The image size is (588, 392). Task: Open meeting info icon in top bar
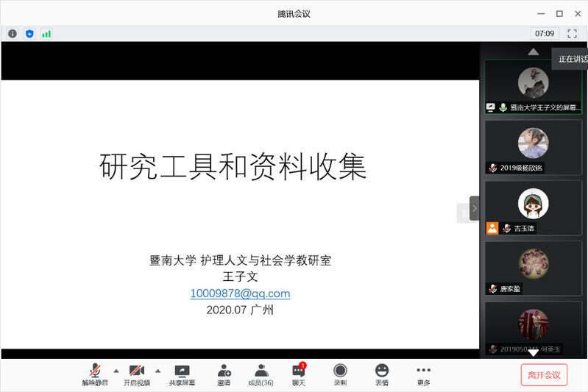[13, 34]
